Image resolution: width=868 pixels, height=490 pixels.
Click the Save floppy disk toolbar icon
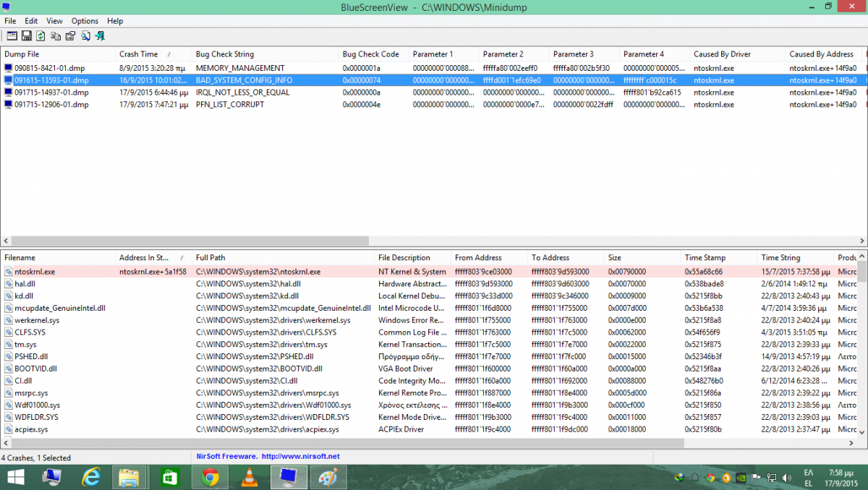point(27,35)
